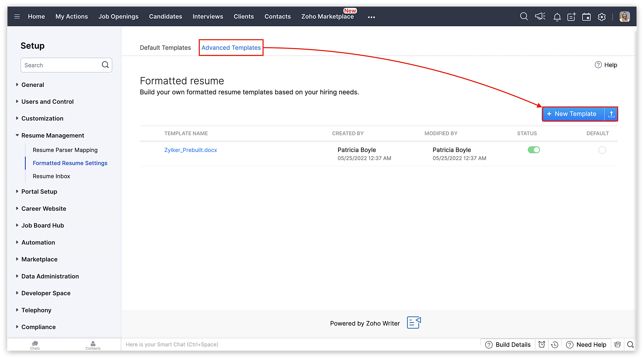Open Candidates module
Image resolution: width=644 pixels, height=359 pixels.
pyautogui.click(x=166, y=16)
